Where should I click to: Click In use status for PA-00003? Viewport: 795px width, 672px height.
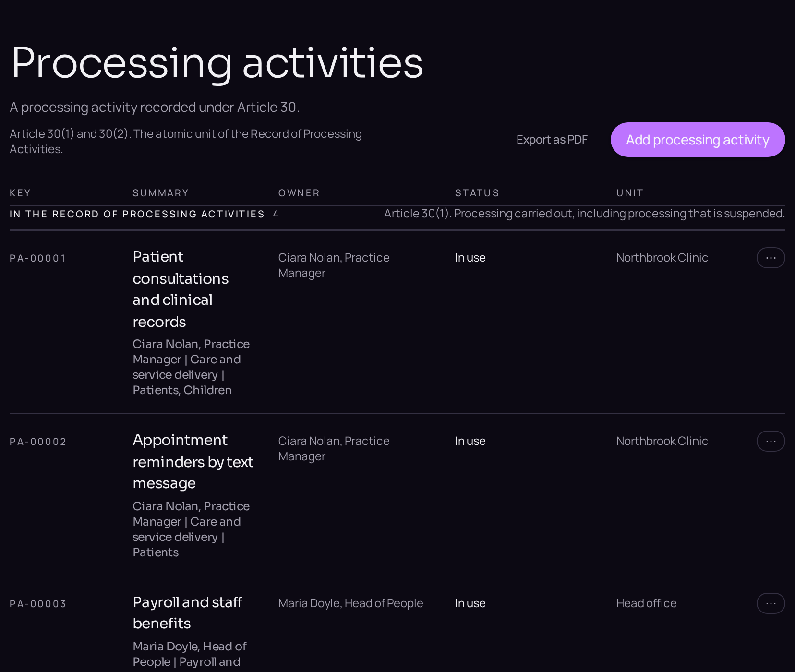pos(470,603)
